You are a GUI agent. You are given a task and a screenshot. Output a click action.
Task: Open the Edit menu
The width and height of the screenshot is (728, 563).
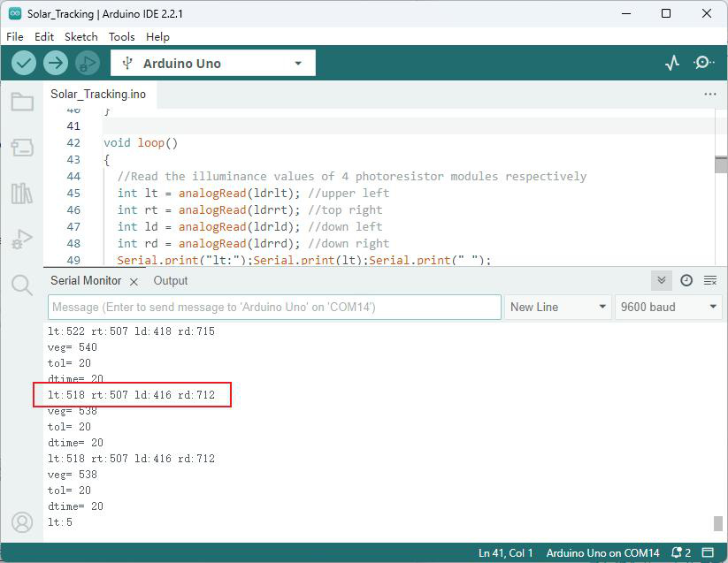click(44, 36)
